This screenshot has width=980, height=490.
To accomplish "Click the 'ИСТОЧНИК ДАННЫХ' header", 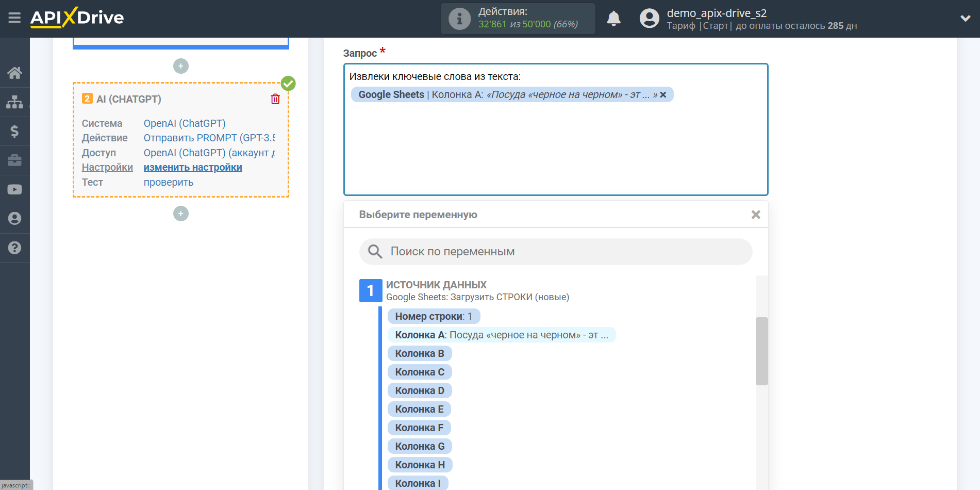I will (436, 285).
